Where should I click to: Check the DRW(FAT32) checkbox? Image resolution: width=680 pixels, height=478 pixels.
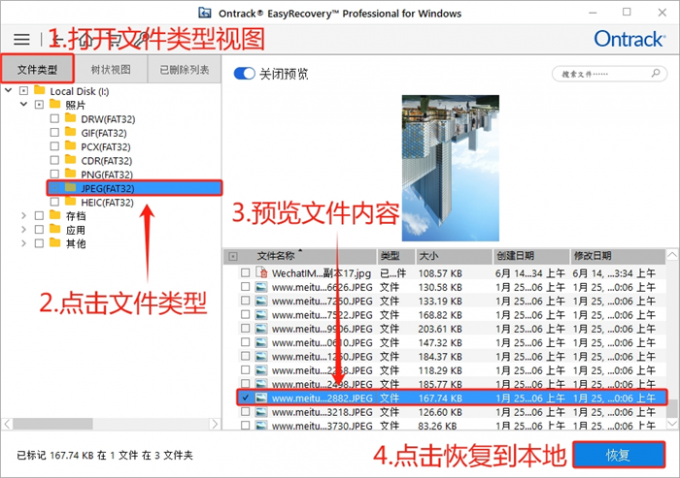(54, 118)
